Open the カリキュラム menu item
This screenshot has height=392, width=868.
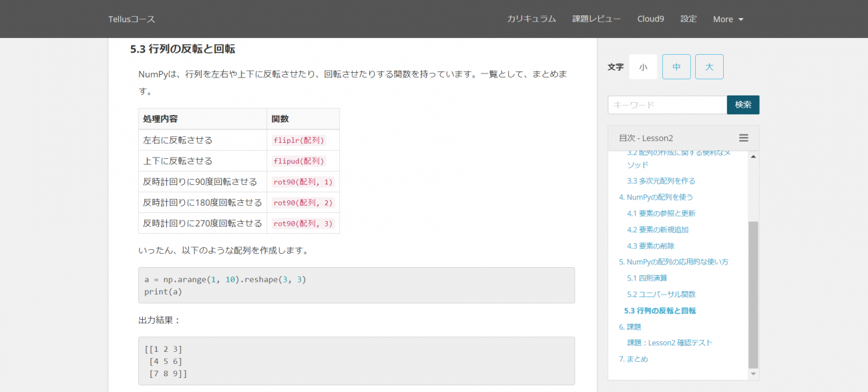coord(531,19)
